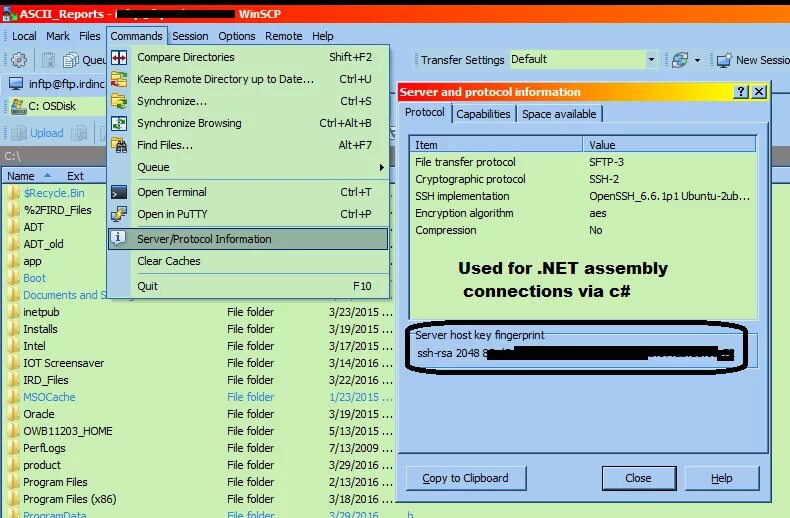The height and width of the screenshot is (518, 790).
Task: Click the Server/Protocol Information info icon
Action: pyautogui.click(x=118, y=238)
